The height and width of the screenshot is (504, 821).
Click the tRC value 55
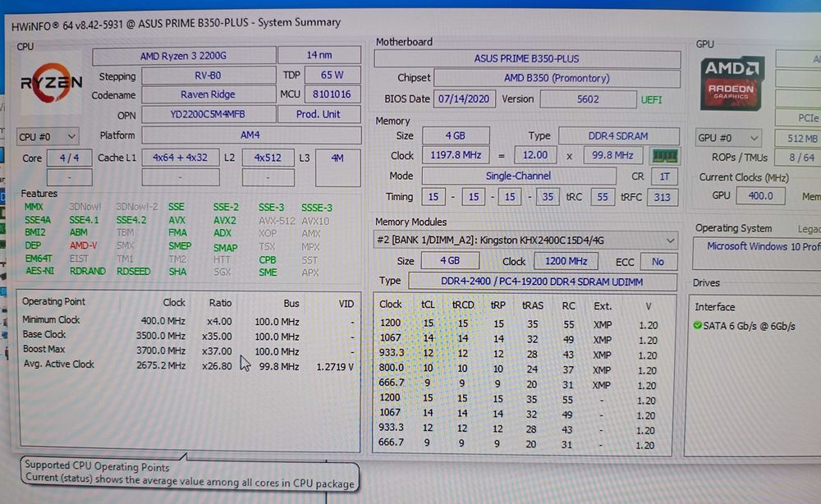point(602,197)
